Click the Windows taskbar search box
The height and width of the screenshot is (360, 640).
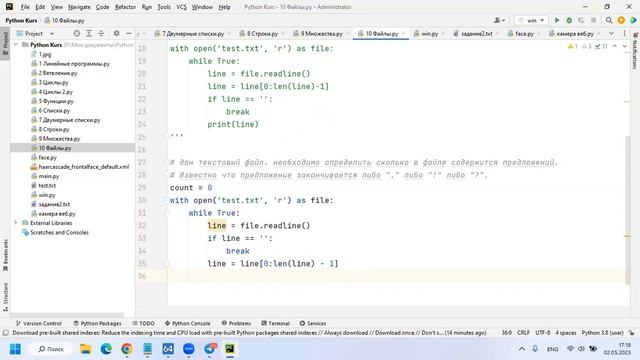[x=51, y=349]
